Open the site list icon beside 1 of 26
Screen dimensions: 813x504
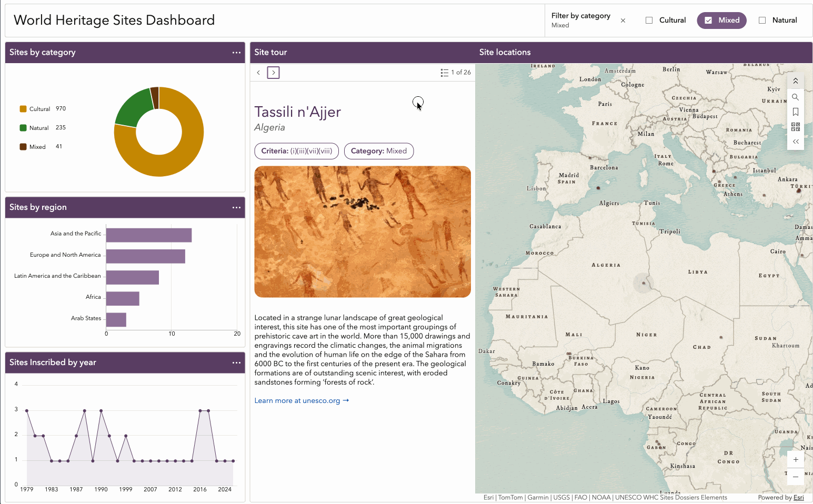tap(445, 73)
